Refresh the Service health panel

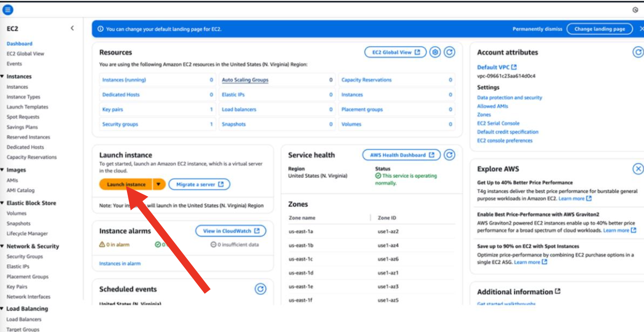coord(449,155)
